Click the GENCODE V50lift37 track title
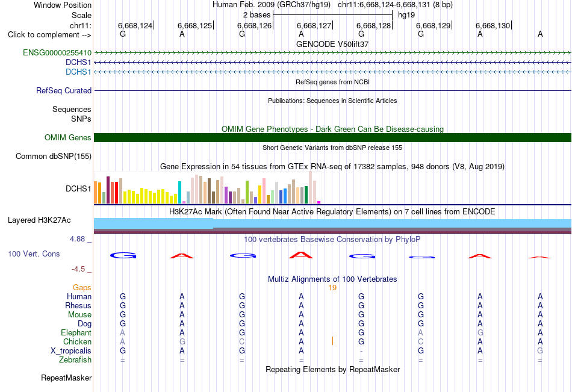572x392 pixels. [x=332, y=44]
